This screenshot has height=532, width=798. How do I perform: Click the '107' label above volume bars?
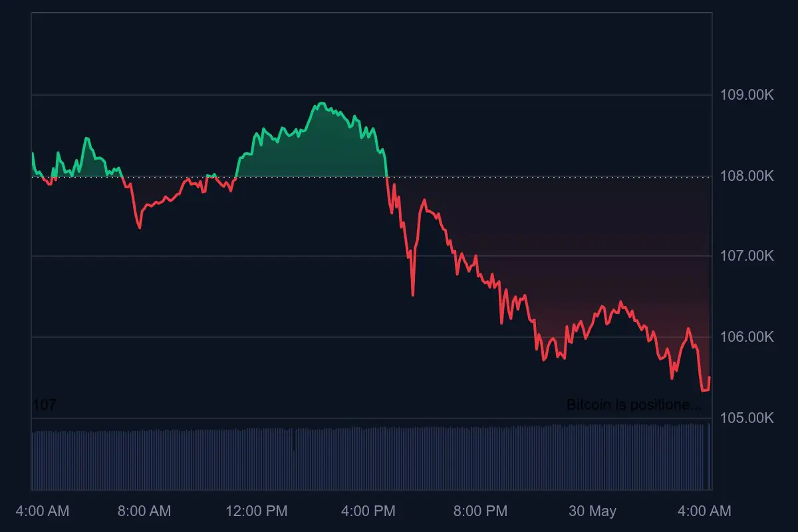[44, 404]
